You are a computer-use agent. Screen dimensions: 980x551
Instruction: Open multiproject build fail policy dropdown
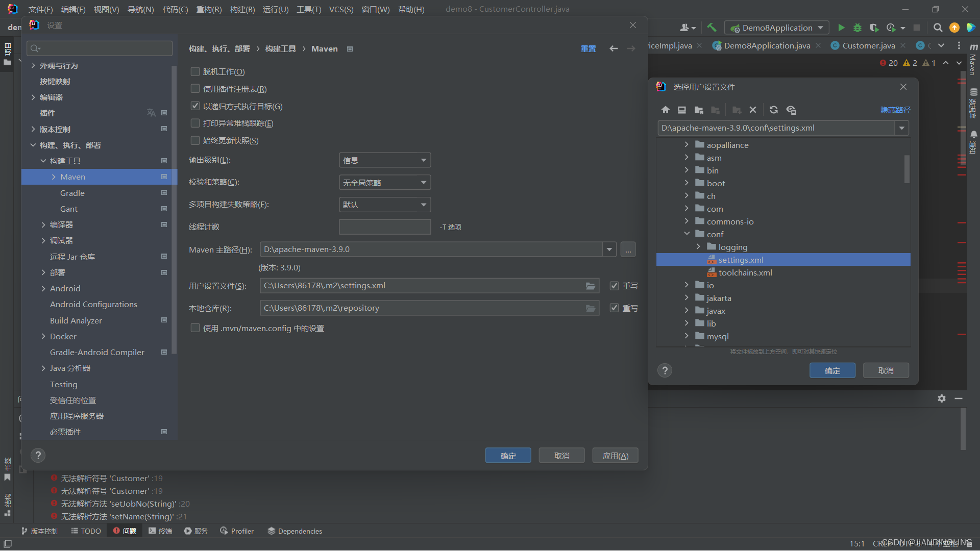[x=385, y=205]
